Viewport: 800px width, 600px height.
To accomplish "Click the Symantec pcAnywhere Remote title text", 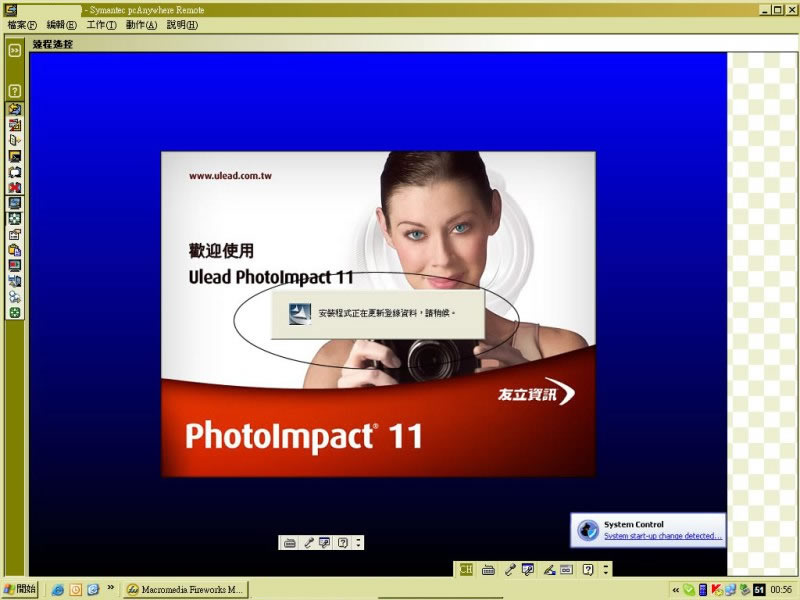I will click(147, 10).
